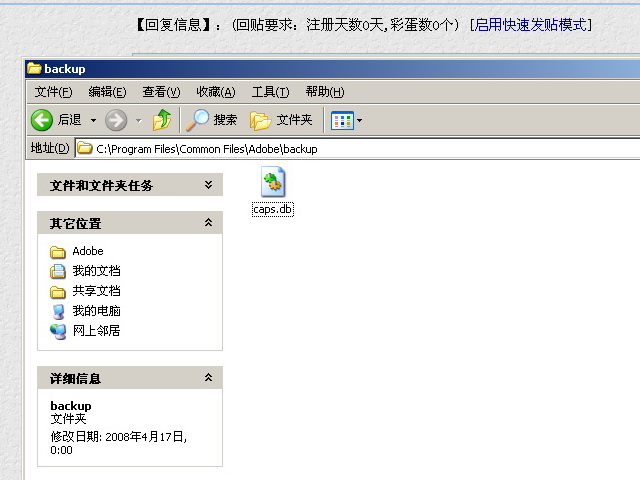Open 我的文档 link
This screenshot has width=640, height=480.
[x=96, y=271]
